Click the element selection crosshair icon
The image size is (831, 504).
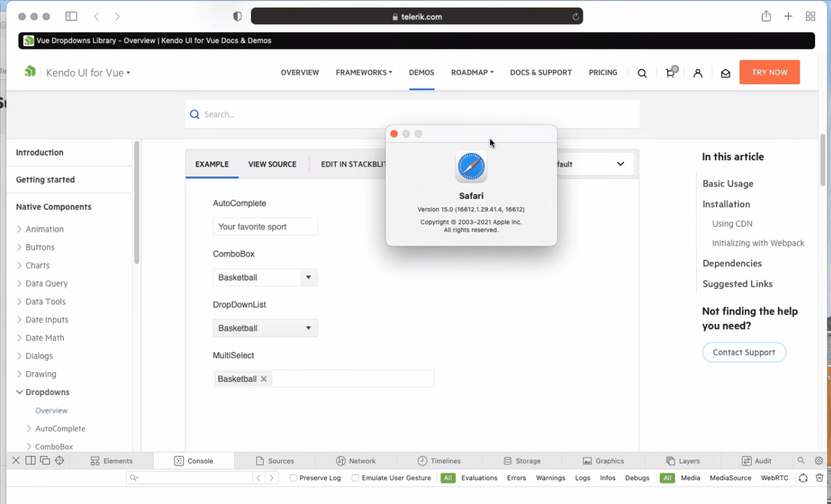click(59, 461)
